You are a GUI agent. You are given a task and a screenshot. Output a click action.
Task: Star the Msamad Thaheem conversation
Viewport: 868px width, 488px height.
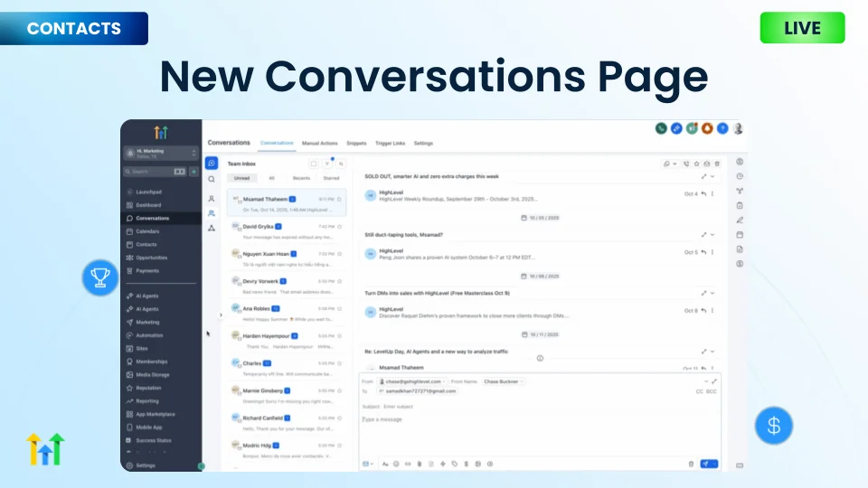click(339, 199)
